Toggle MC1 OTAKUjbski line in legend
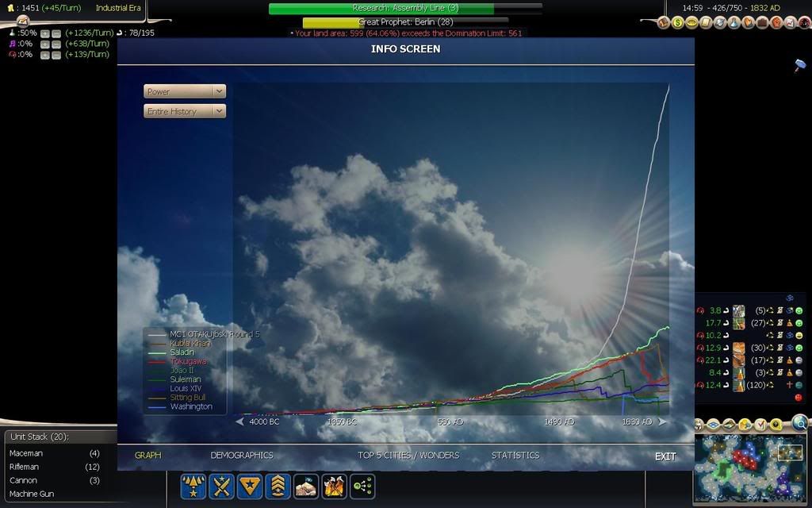 coord(204,334)
